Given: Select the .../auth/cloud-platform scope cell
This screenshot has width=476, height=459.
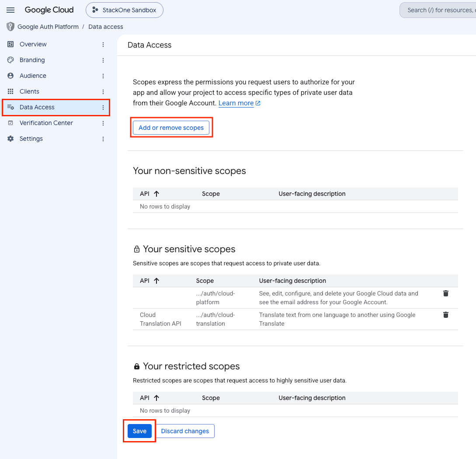Looking at the screenshot, I should (x=215, y=298).
